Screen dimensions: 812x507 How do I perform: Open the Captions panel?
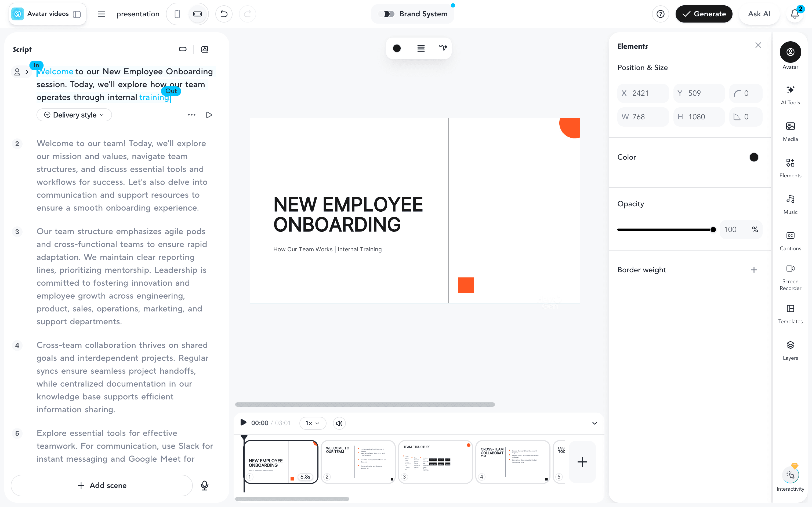790,241
